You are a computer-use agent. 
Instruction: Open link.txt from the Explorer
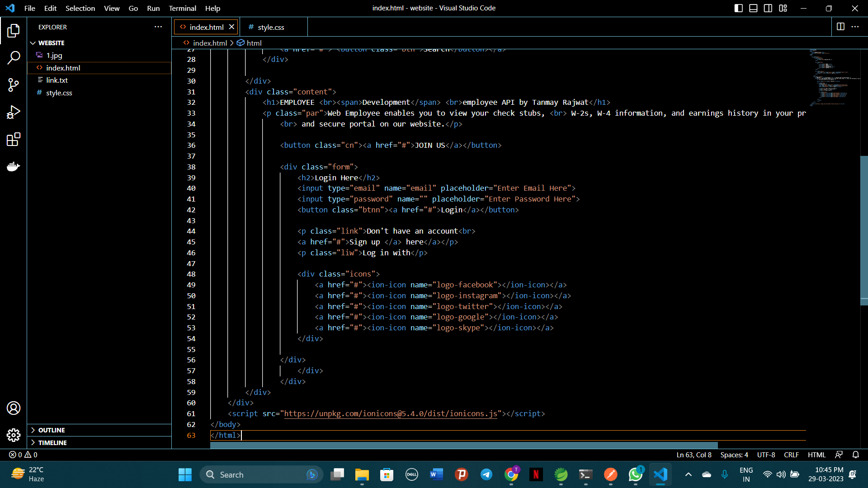pos(57,80)
